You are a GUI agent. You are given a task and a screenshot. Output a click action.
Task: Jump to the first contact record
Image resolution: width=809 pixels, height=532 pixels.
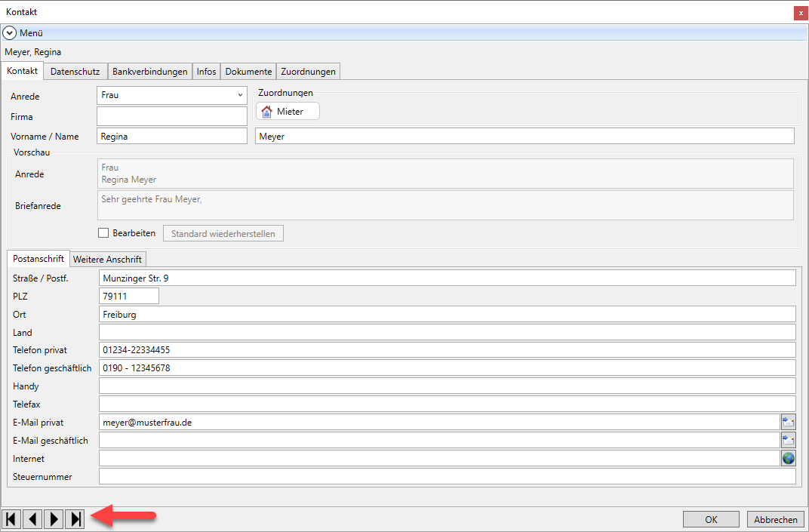[11, 519]
